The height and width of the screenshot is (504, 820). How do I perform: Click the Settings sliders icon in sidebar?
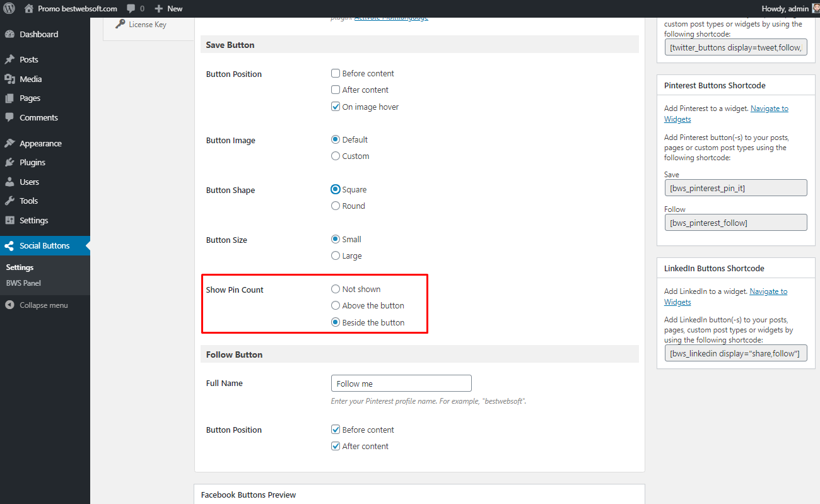pyautogui.click(x=9, y=220)
